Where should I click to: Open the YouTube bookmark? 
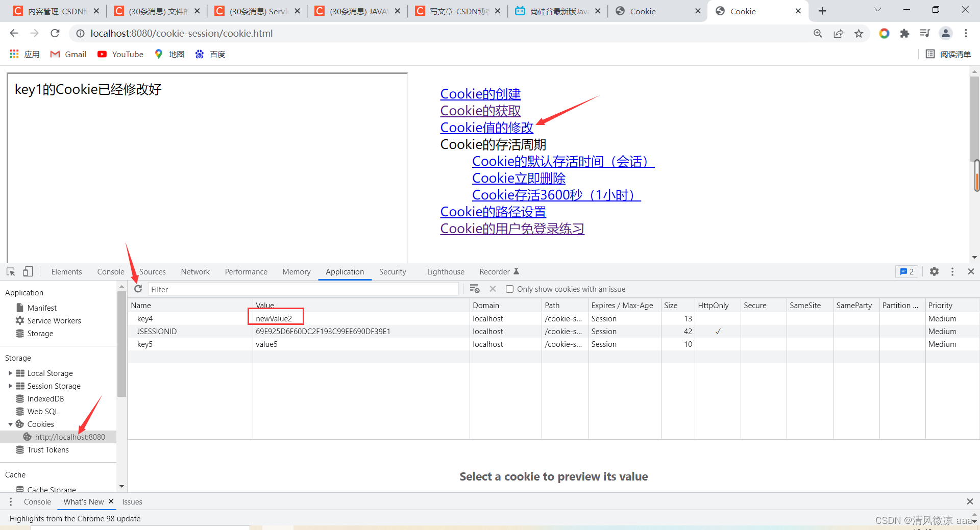tap(120, 54)
